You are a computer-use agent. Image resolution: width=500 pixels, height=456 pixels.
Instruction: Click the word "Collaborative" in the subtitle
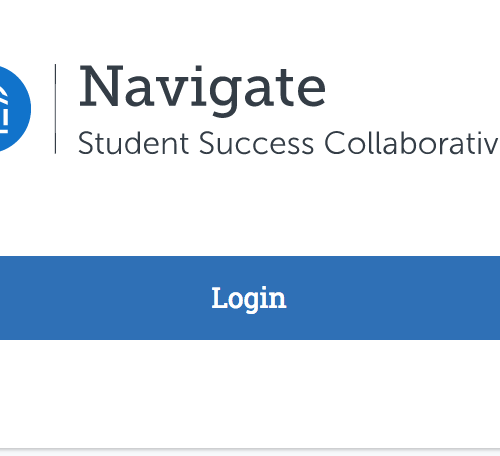[x=412, y=143]
